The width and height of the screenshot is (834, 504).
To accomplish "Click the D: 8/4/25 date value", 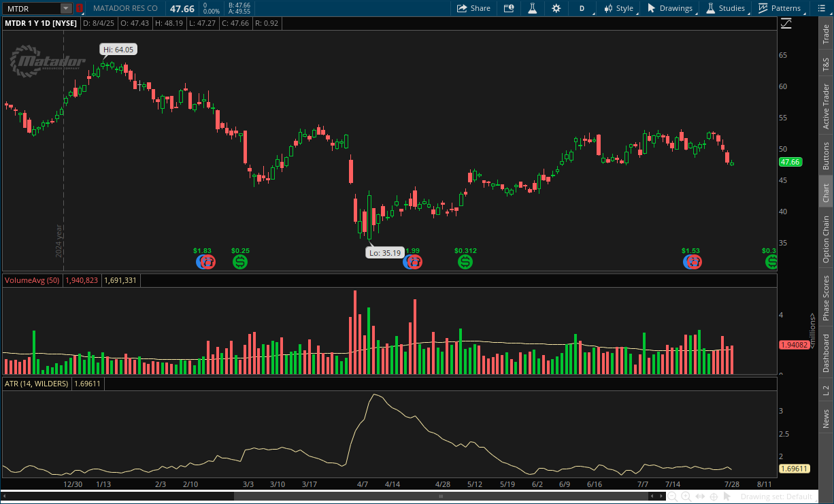I will point(98,23).
